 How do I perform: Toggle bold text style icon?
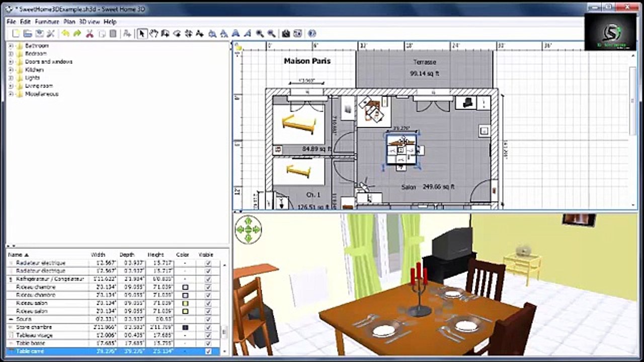point(235,34)
